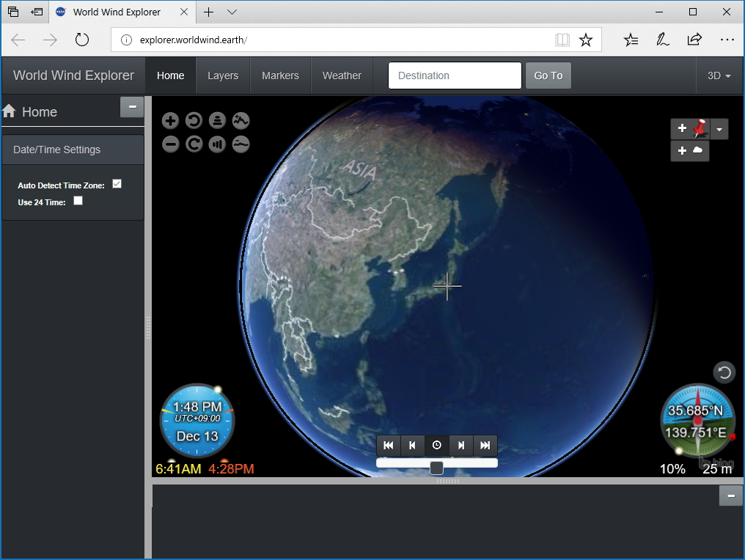Open the Layers tab

(x=223, y=75)
